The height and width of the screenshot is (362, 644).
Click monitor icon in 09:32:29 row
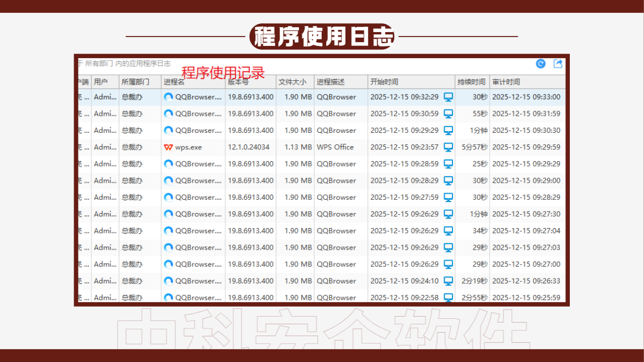point(449,97)
